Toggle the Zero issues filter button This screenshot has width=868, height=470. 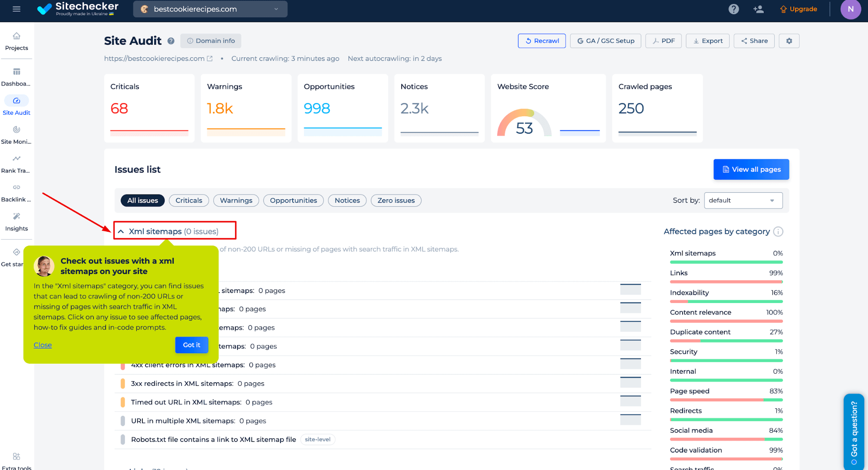[x=396, y=200]
